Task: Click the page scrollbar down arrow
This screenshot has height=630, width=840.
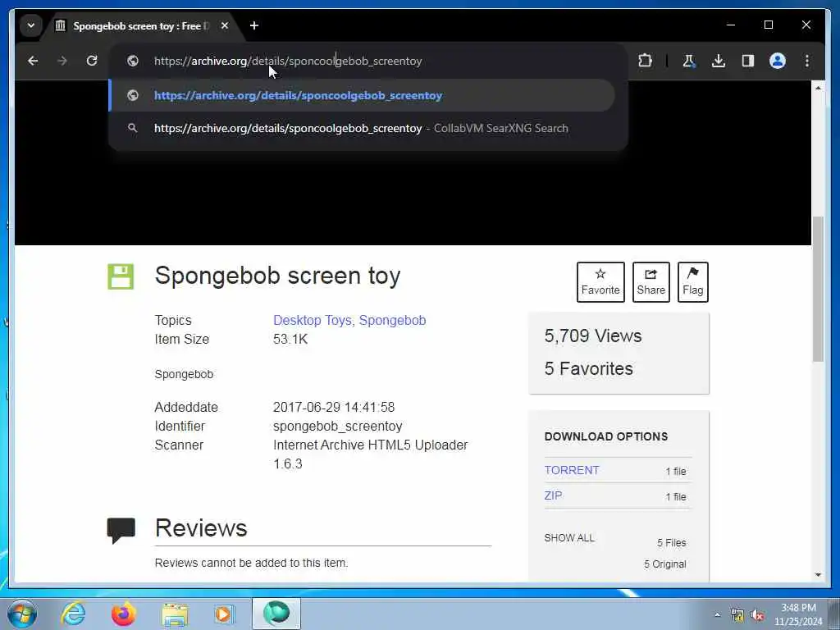Action: pos(818,575)
